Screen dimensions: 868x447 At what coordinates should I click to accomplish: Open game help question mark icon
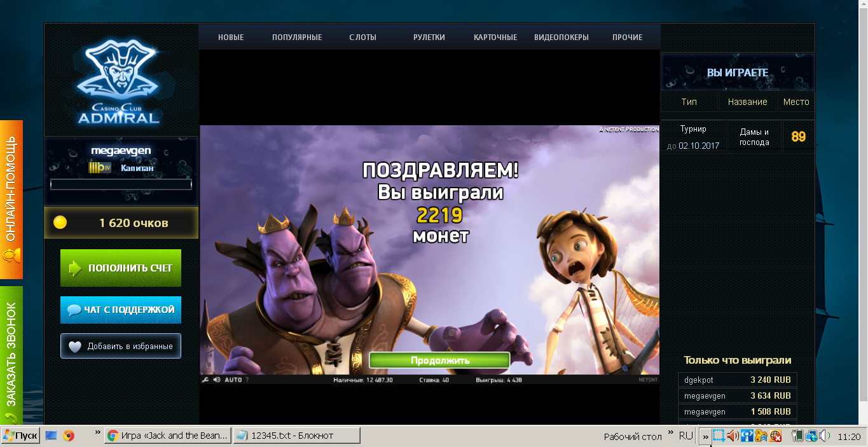tap(247, 380)
